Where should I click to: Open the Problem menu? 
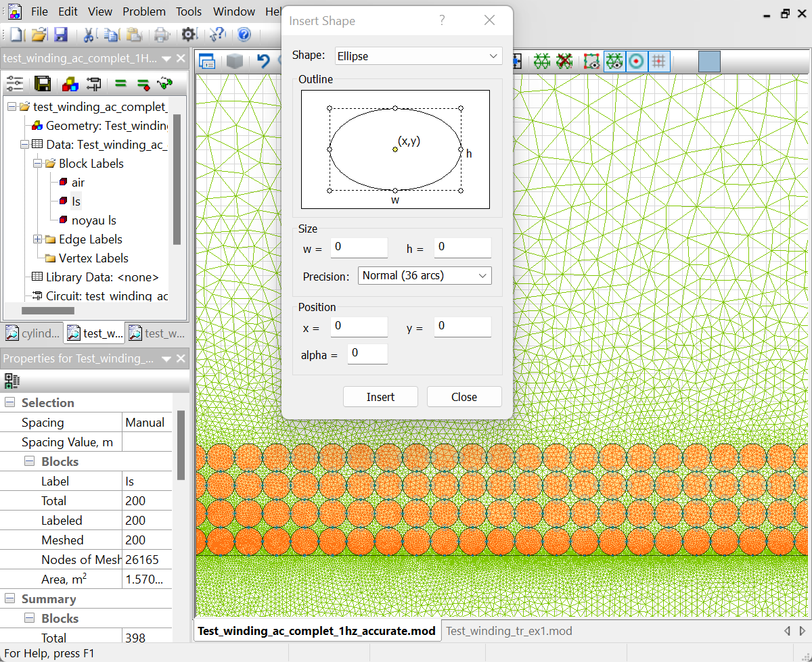(144, 11)
